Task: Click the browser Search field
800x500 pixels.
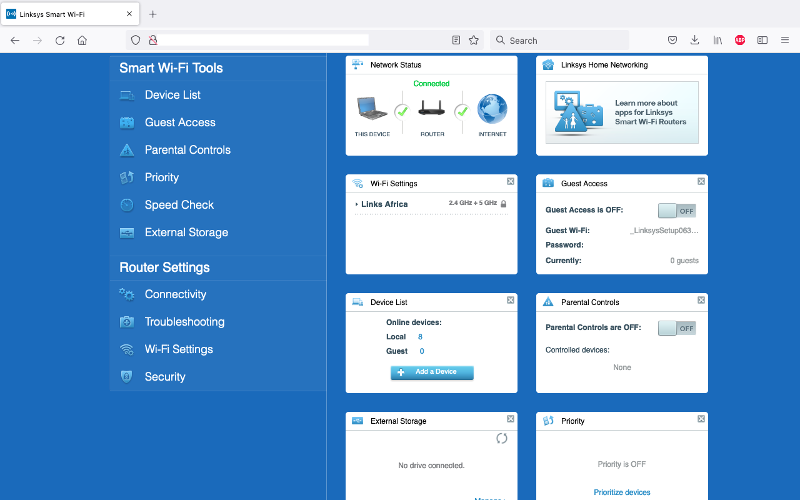Action: click(560, 40)
